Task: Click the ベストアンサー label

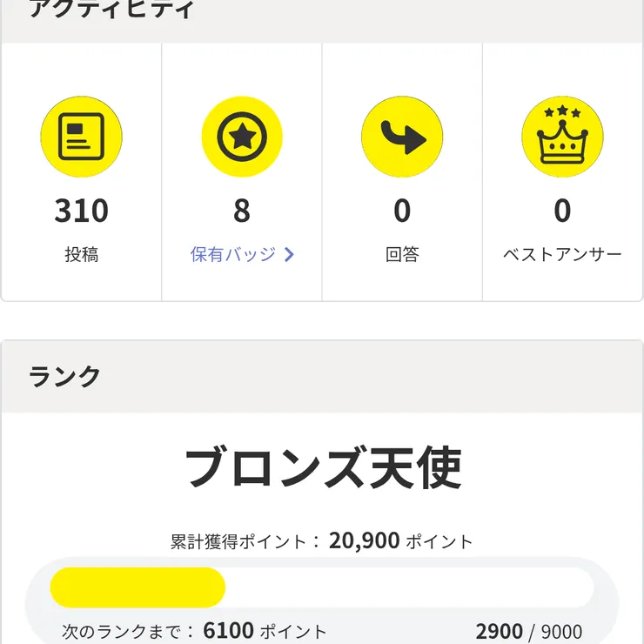Action: [562, 255]
